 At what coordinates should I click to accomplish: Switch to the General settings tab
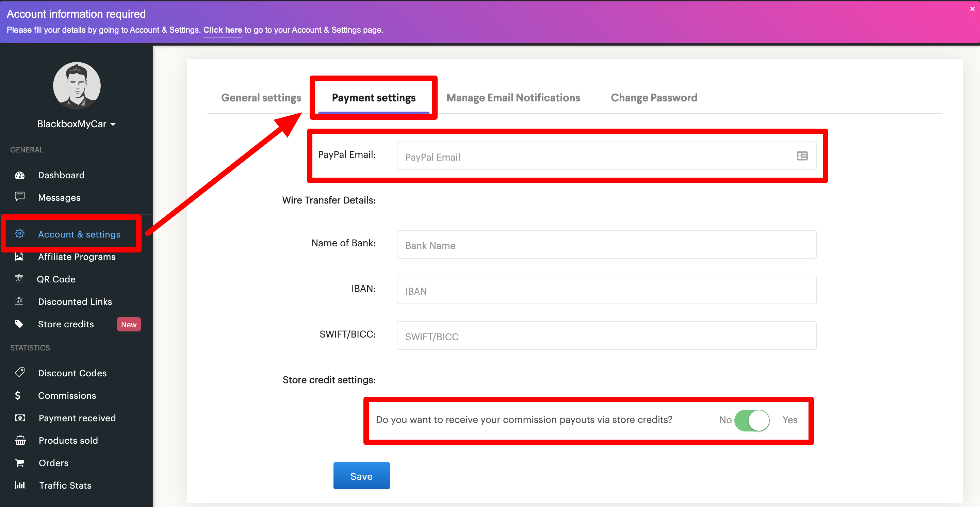pyautogui.click(x=261, y=98)
